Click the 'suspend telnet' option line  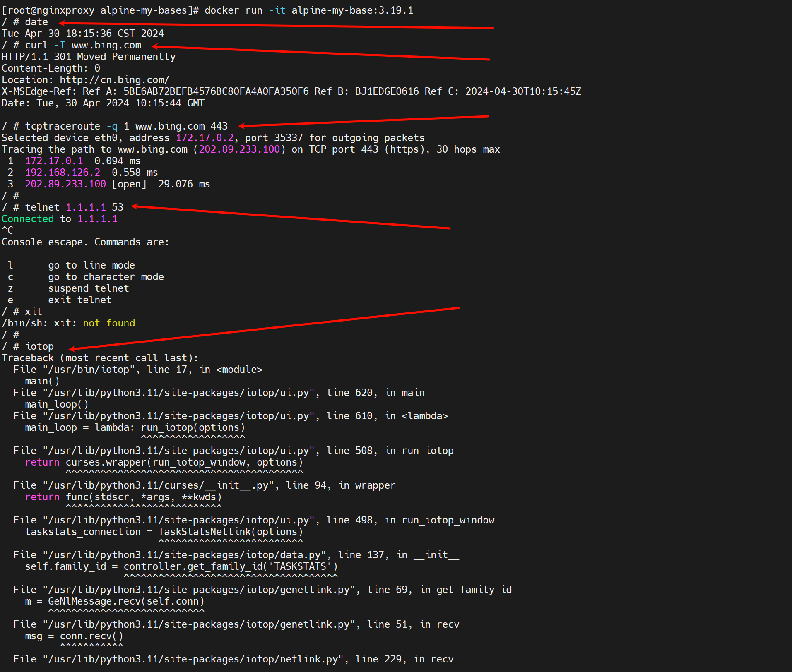(89, 288)
